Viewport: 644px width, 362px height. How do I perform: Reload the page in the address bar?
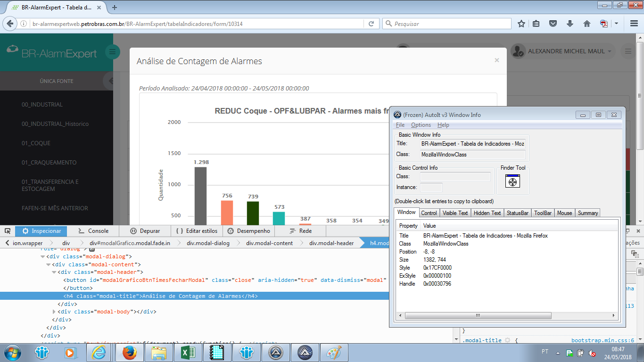click(371, 24)
